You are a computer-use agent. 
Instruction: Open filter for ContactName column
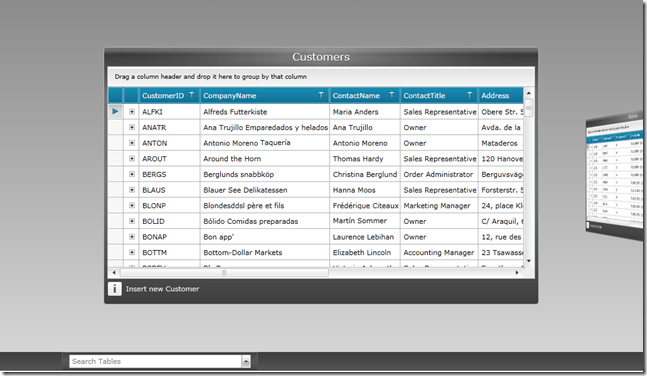392,95
